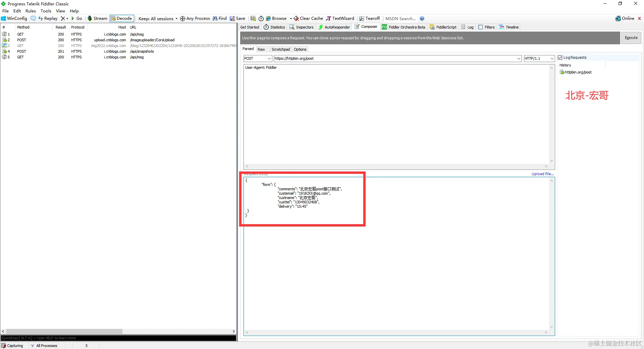
Task: Toggle the Decode option
Action: (x=121, y=18)
